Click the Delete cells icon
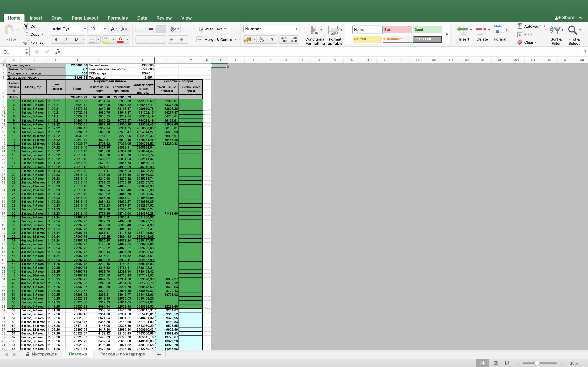Image resolution: width=588 pixels, height=367 pixels. pos(481,30)
